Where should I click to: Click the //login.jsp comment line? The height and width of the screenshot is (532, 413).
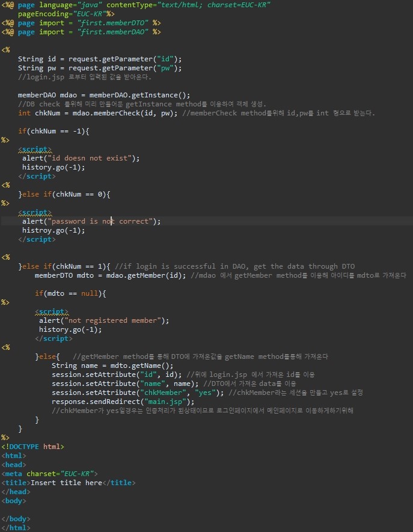coord(85,77)
